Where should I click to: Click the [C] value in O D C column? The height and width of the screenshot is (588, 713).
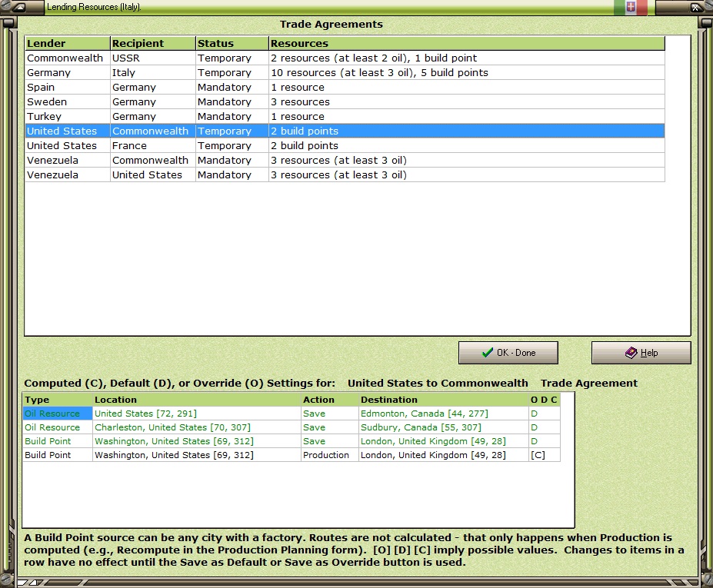[538, 455]
